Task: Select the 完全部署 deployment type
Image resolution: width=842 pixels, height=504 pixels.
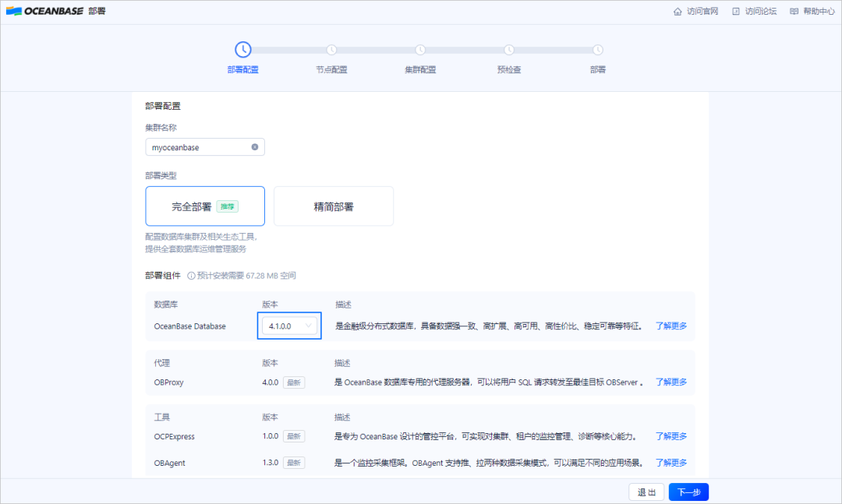Action: [x=205, y=206]
